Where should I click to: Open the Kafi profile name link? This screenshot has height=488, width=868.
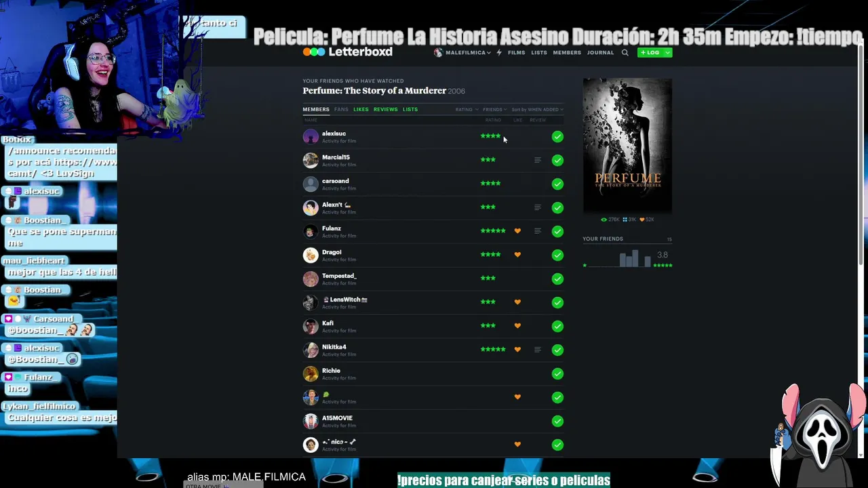point(328,323)
